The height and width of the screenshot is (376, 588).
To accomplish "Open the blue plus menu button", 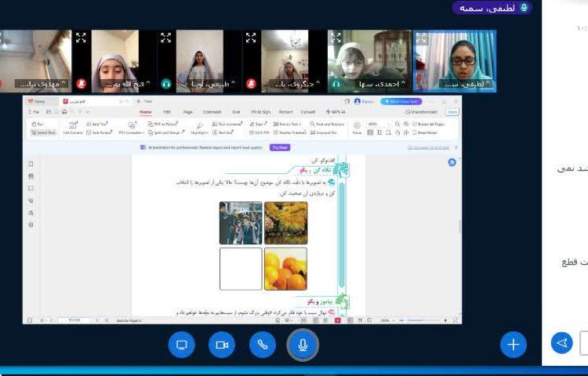I will tap(513, 345).
